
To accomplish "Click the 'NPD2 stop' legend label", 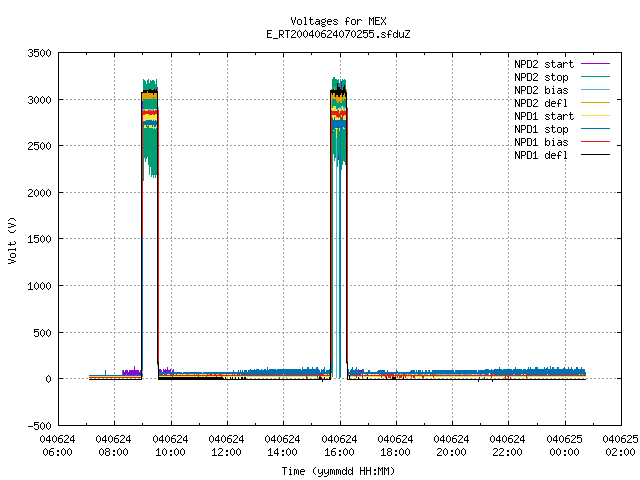I will tap(541, 77).
